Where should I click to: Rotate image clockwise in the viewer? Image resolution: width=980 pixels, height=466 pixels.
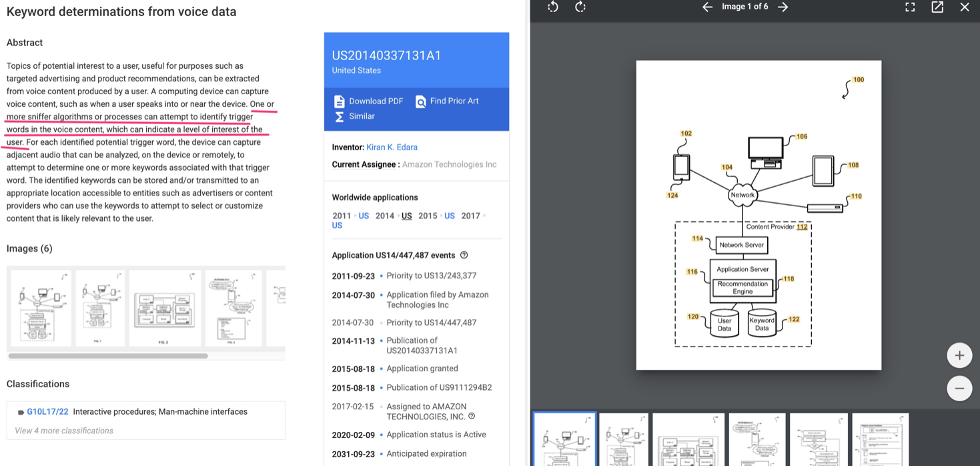[580, 7]
